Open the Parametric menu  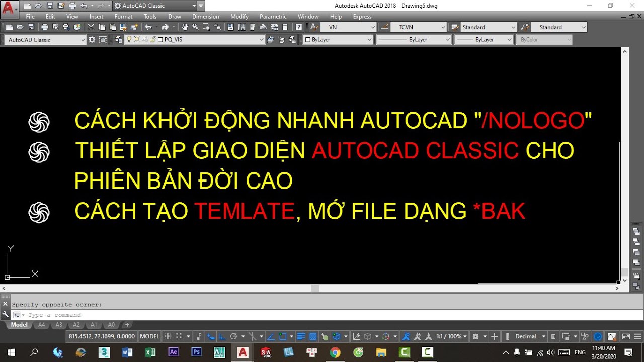tap(273, 17)
